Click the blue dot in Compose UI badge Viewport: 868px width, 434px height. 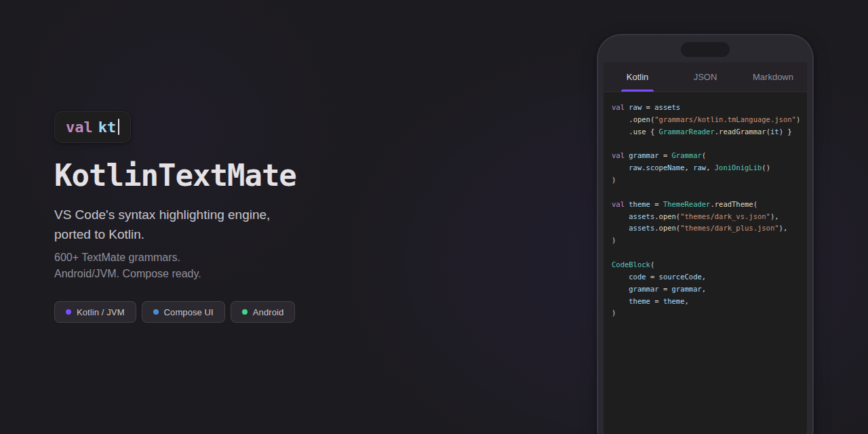pos(156,312)
